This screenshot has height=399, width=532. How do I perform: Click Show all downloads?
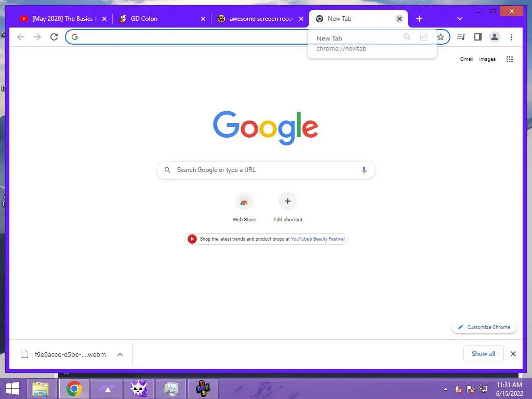tap(484, 354)
